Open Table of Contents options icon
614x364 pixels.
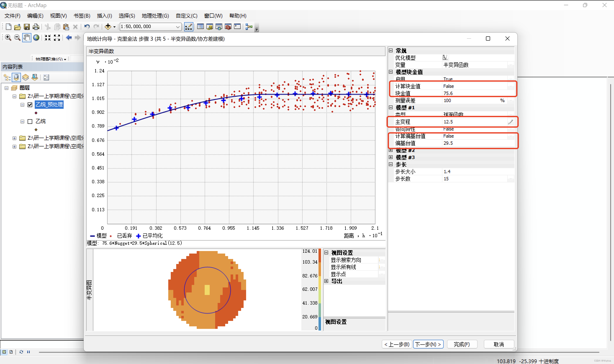tap(46, 78)
